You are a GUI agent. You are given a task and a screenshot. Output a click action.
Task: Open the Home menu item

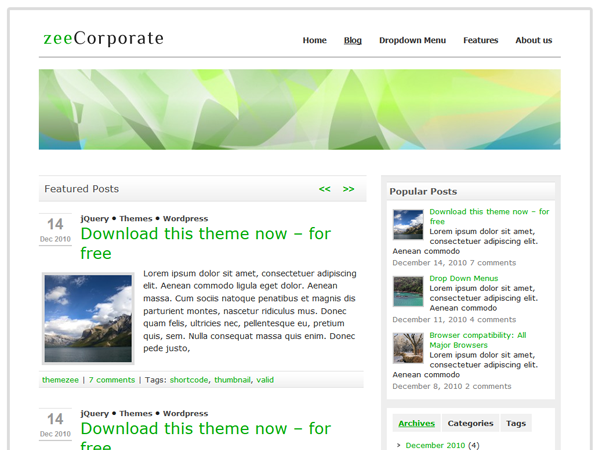click(314, 41)
